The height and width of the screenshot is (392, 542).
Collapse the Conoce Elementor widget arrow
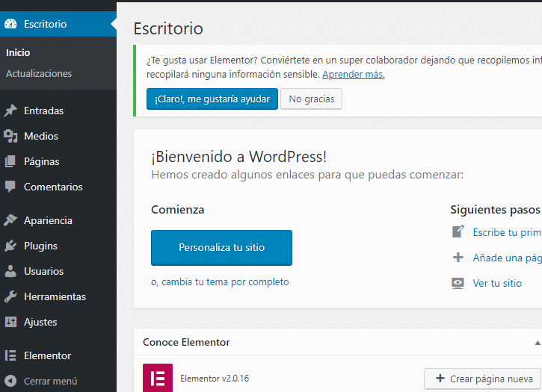coord(537,342)
